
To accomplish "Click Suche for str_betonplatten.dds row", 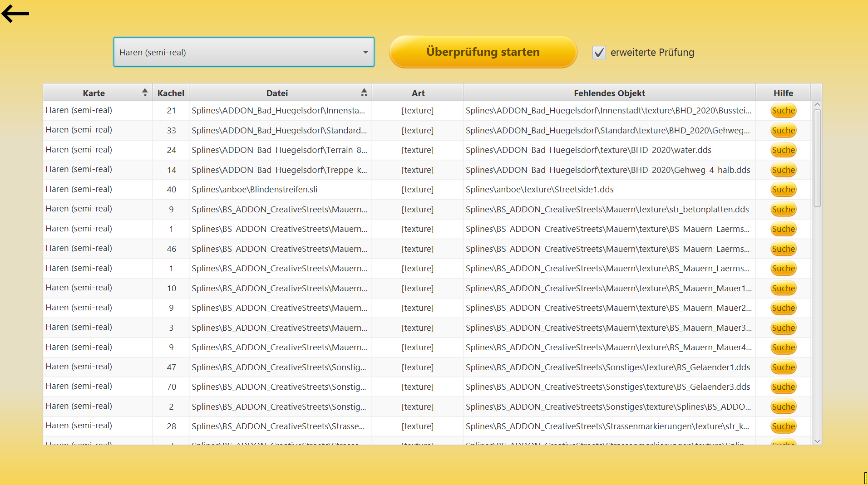I will 783,210.
